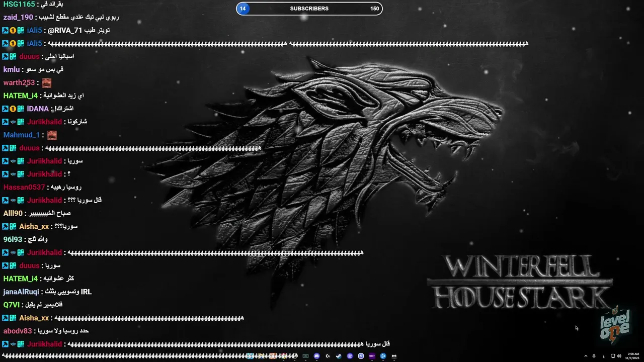The image size is (644, 362).
Task: Click the username HSG1165 in chat
Action: pos(19,4)
